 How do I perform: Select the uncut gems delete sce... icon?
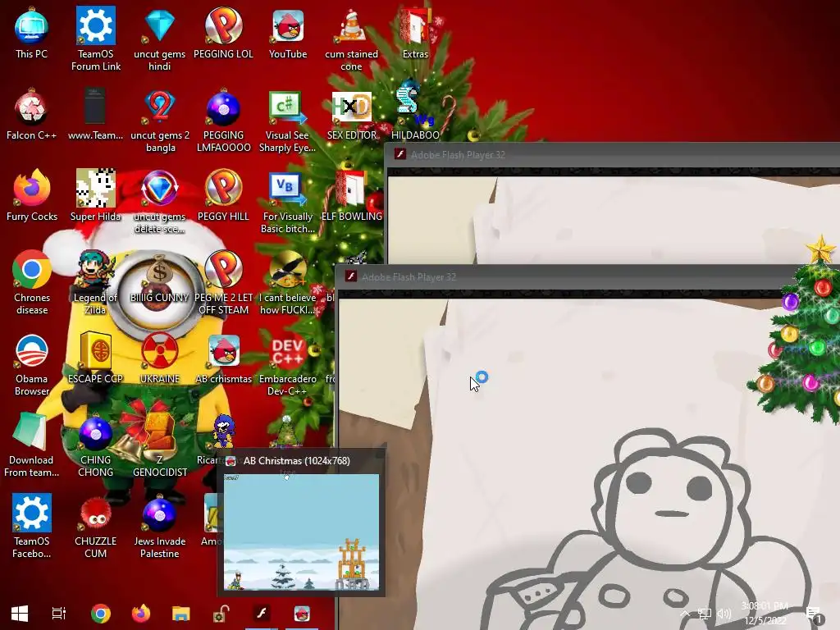point(160,202)
